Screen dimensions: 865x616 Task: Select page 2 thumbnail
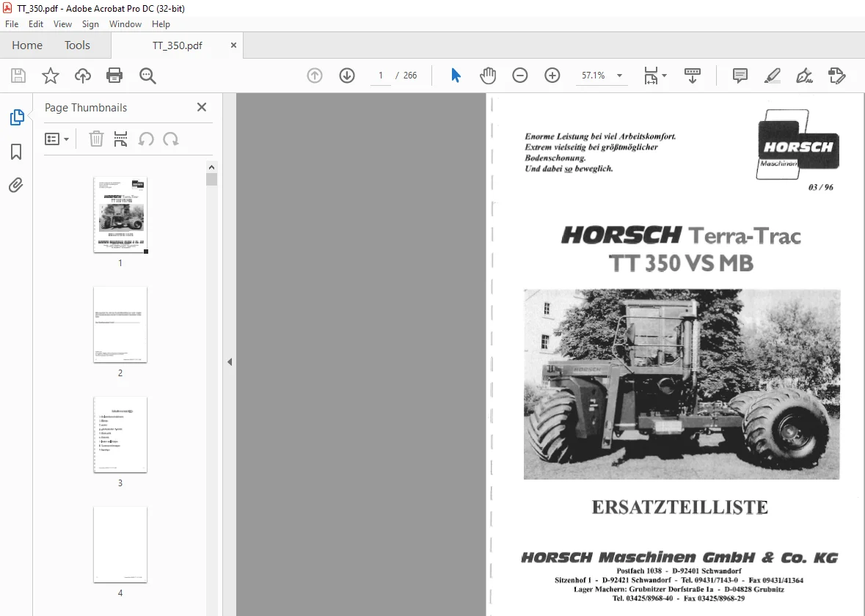point(120,324)
